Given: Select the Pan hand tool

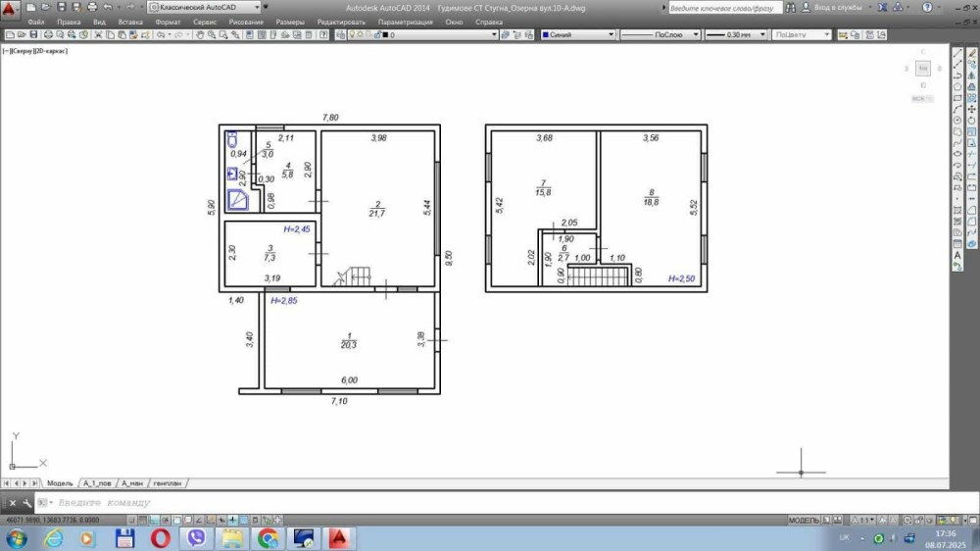Looking at the screenshot, I should tap(200, 34).
